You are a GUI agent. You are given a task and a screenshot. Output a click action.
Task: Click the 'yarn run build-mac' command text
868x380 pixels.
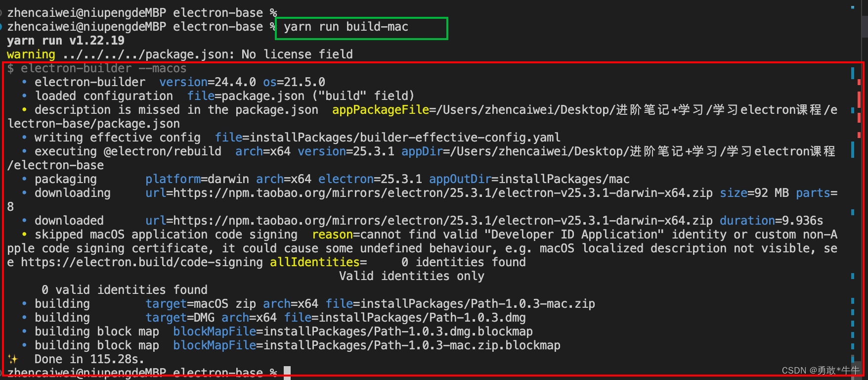pos(346,27)
